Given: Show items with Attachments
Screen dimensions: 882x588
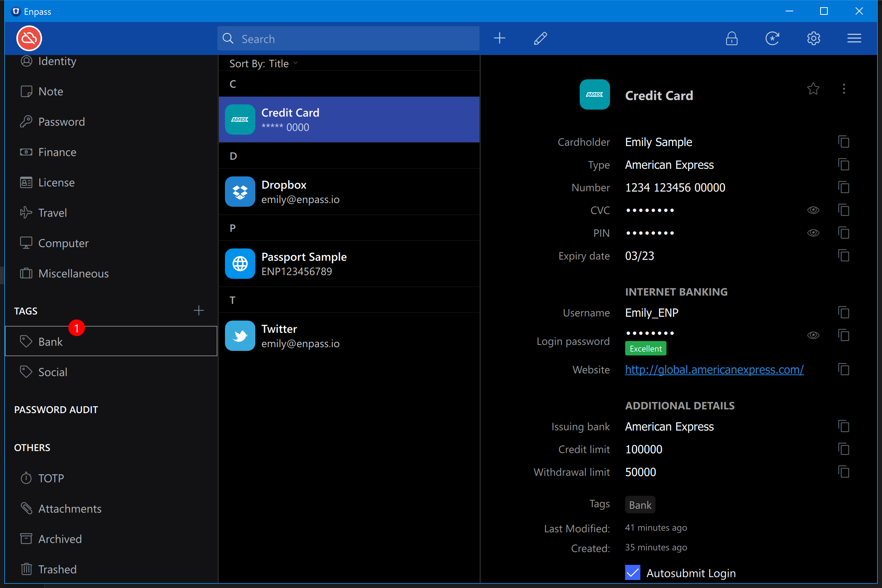Looking at the screenshot, I should pos(111,509).
